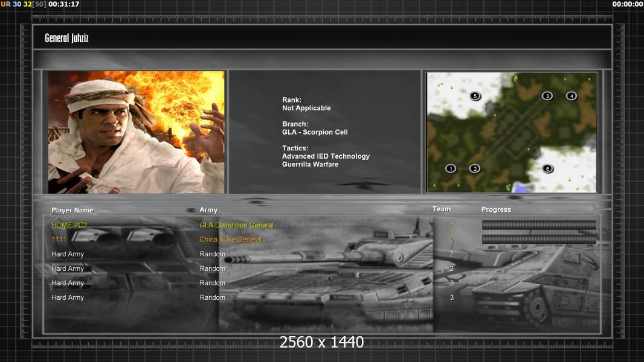Click the loading progress bar for player 1111

coord(539,240)
